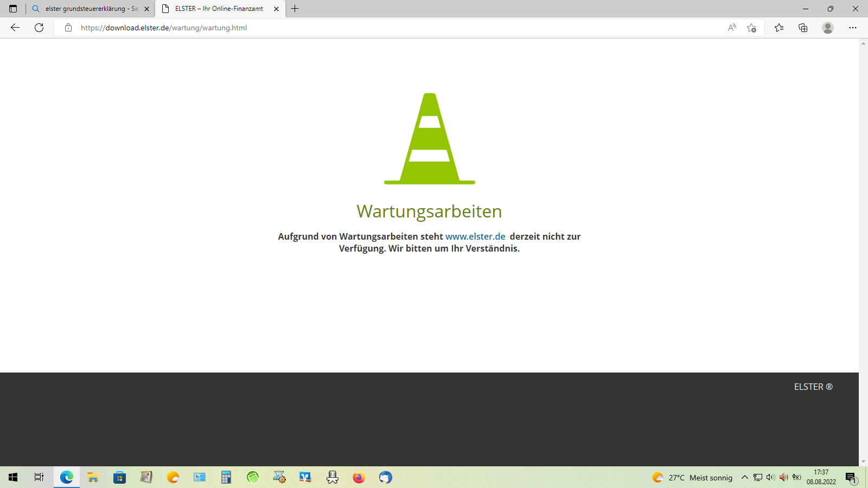The image size is (868, 488).
Task: Click the browser back arrow
Action: (x=15, y=28)
